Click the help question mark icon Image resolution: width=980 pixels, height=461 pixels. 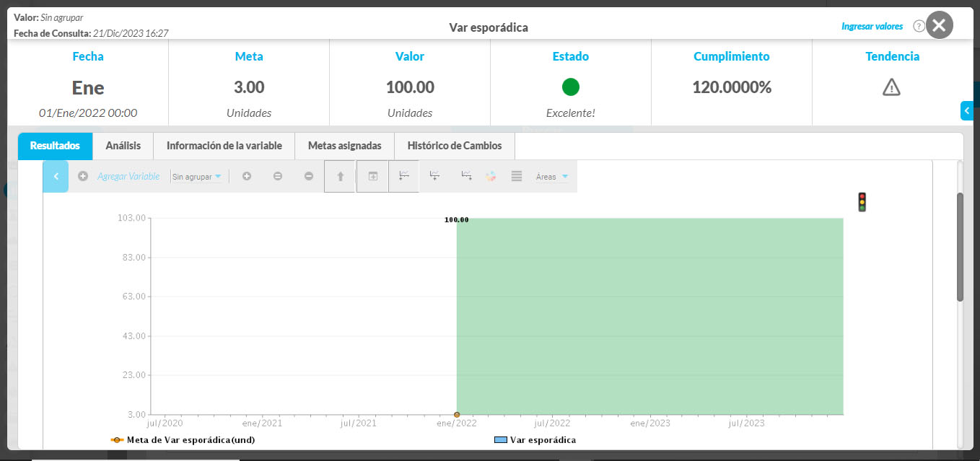point(919,27)
